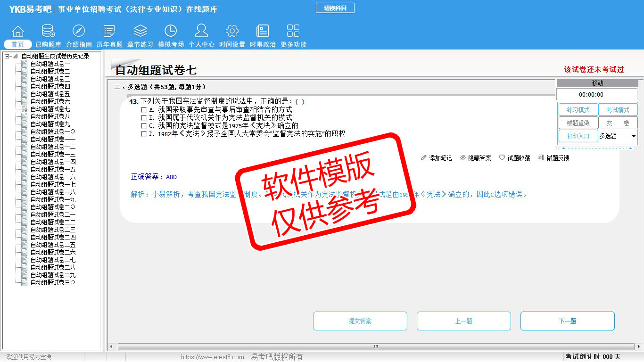Open the 介绍指南 compass icon
The image size is (644, 362).
[79, 32]
